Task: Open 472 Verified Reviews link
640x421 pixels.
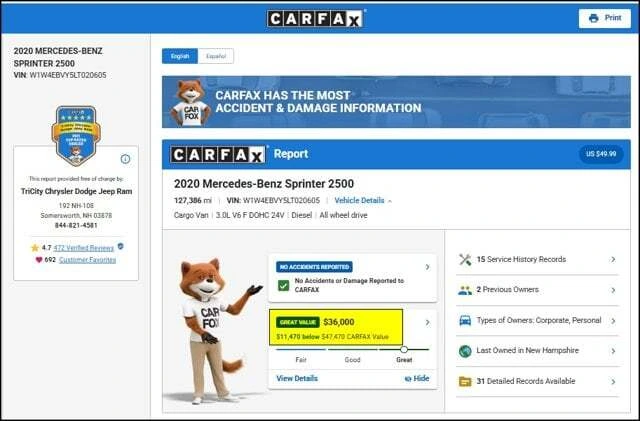Action: pos(84,248)
